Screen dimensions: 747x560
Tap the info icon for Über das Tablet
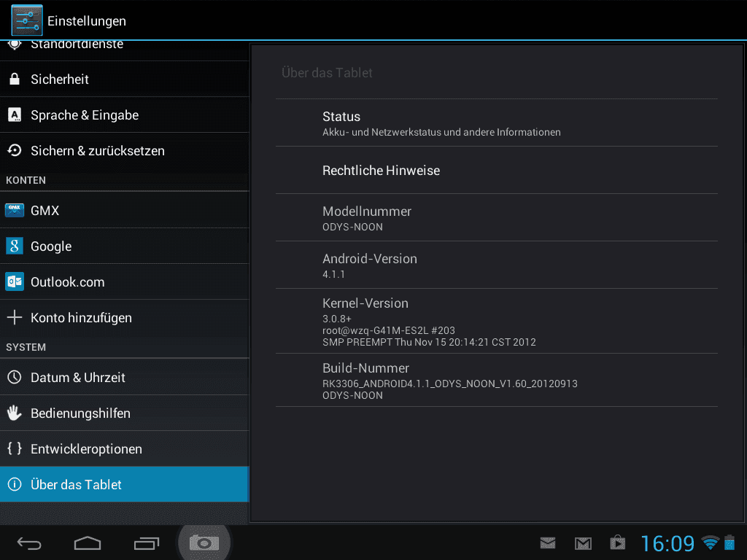(x=15, y=484)
